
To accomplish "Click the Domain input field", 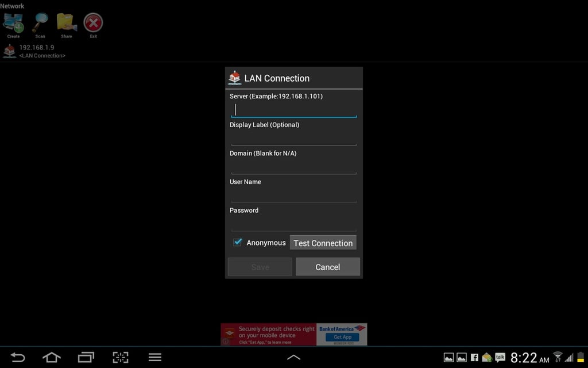I will pos(293,167).
